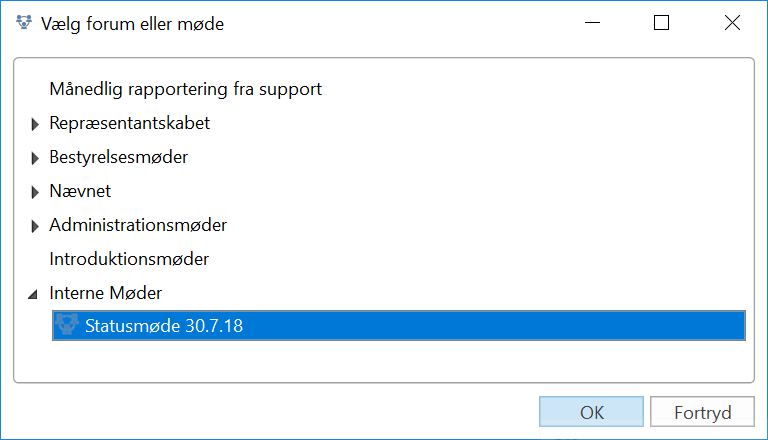Collapse the Interne Møder node

click(34, 294)
